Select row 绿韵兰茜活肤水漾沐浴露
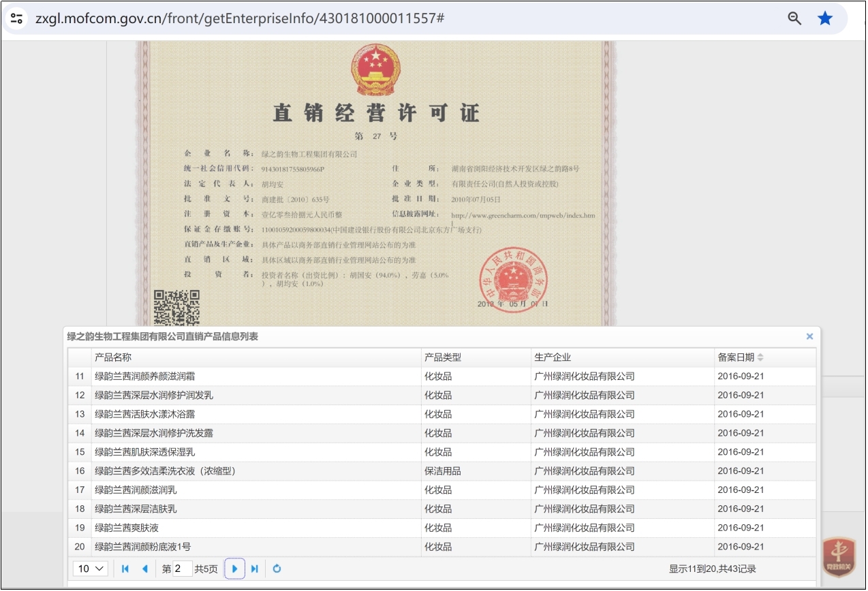Screen dimensions: 868x591 [x=442, y=414]
